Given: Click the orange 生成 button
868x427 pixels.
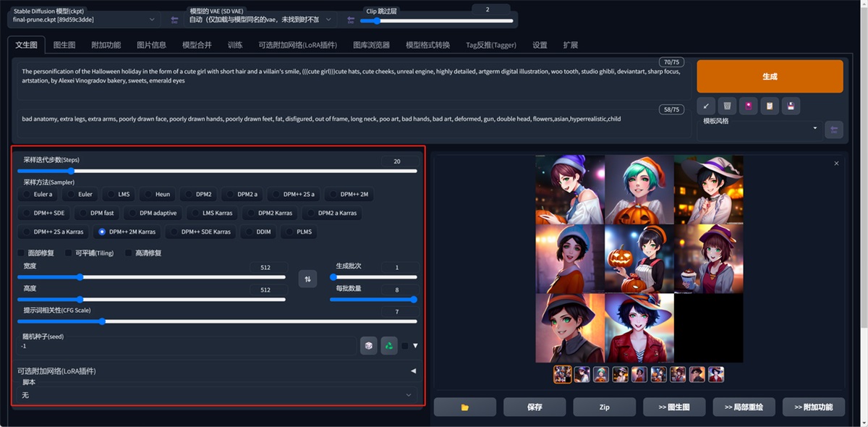Looking at the screenshot, I should 770,76.
